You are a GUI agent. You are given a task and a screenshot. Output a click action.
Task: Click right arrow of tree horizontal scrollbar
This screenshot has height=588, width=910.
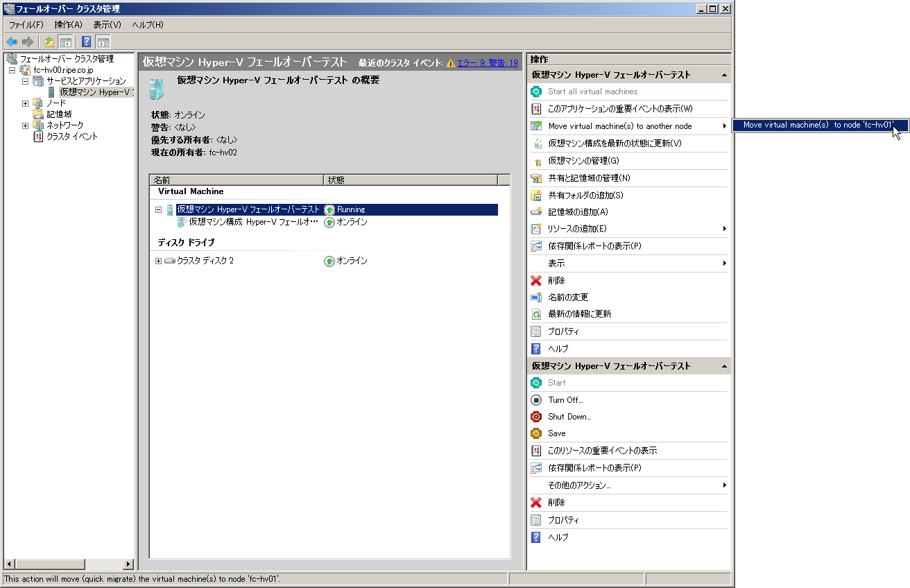coord(128,564)
